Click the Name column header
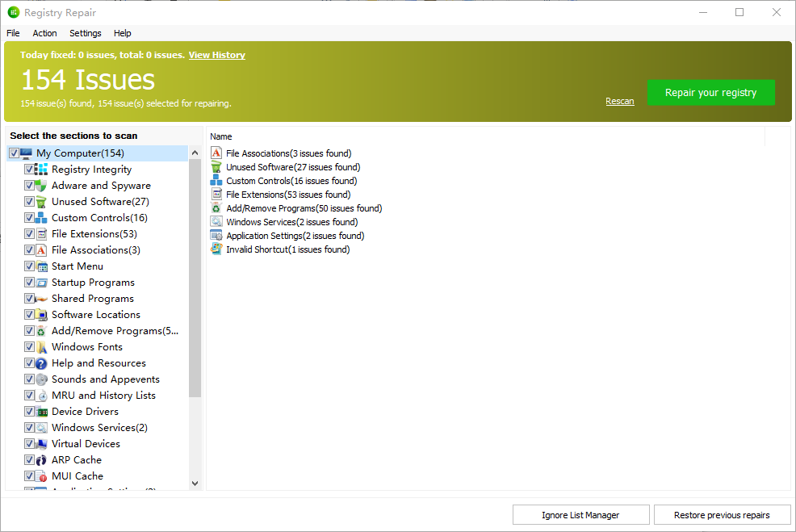 221,136
